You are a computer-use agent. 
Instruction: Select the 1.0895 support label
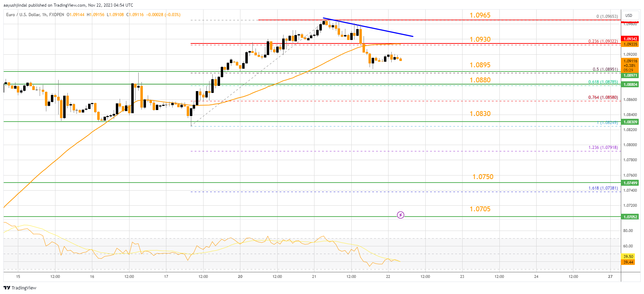(480, 65)
